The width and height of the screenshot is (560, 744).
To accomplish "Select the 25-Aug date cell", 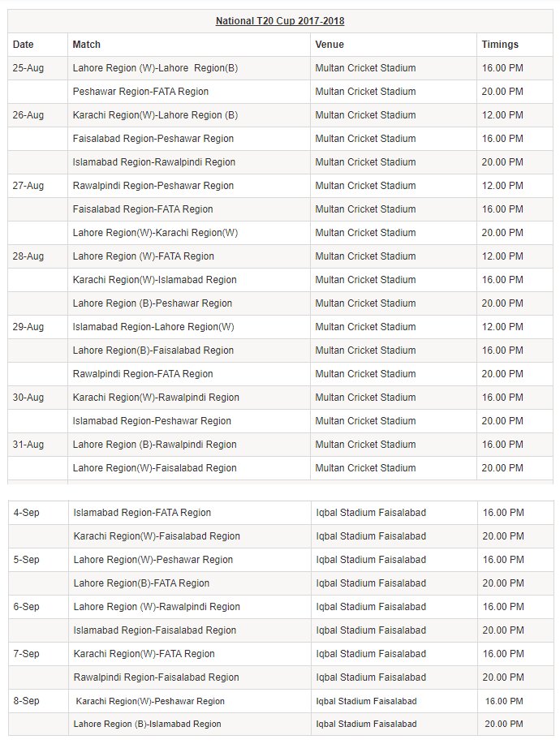I will pos(28,68).
